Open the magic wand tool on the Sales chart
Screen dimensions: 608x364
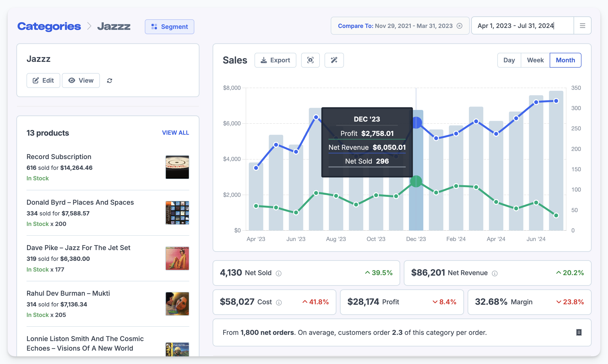(x=334, y=60)
